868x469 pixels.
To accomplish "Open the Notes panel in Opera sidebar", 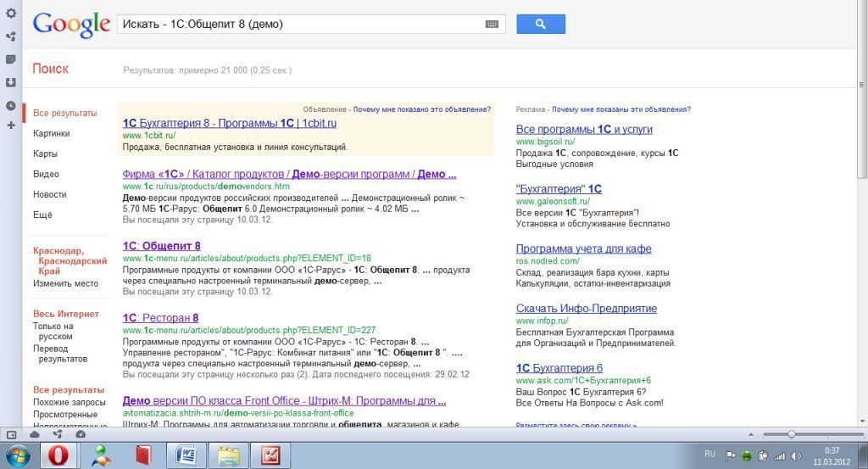I will [10, 59].
